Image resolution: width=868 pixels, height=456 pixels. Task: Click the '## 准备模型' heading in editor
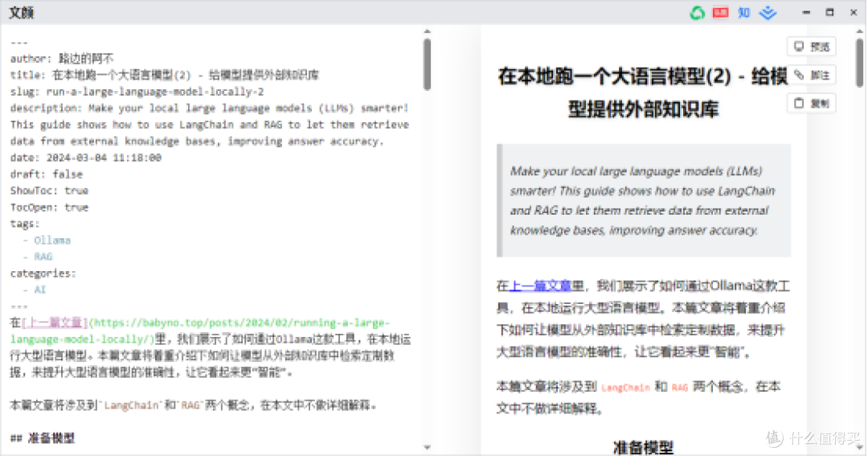[x=43, y=439]
